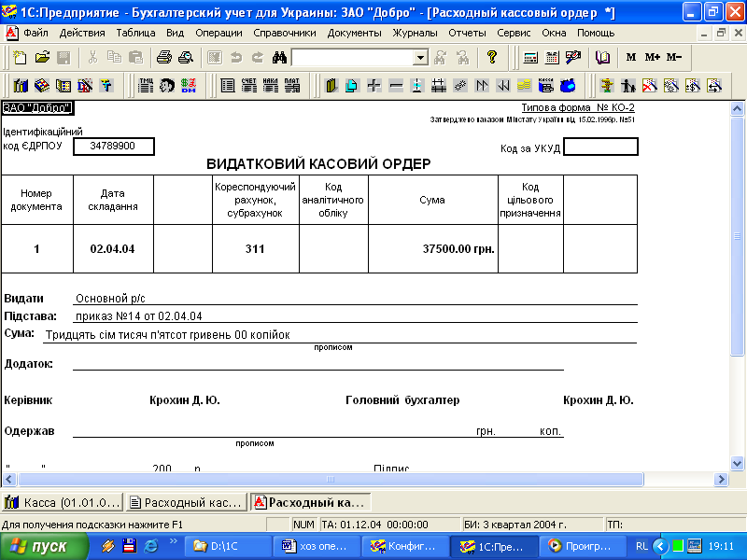Create a НАКЛ waybill document icon
Viewport: 747px width, 560px height.
point(271,86)
